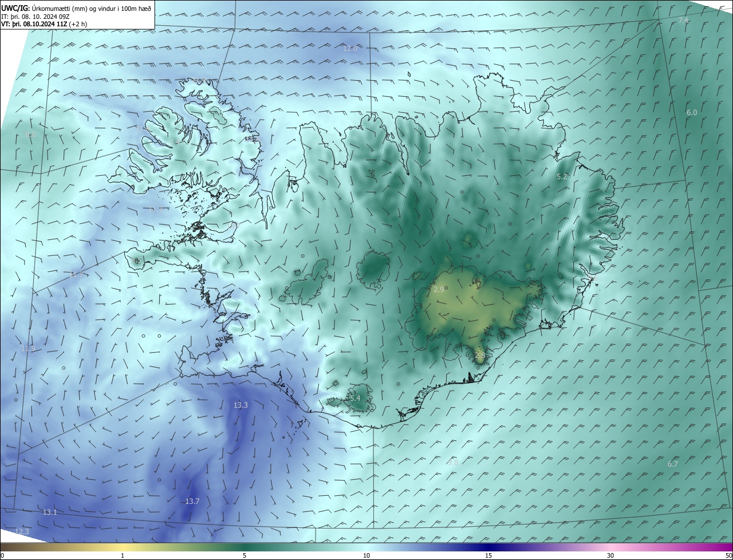The width and height of the screenshot is (733, 560).
Task: Click the valid time line "VT: þri. 08.10.2024 11Z (+2 h)"
Action: (x=44, y=24)
